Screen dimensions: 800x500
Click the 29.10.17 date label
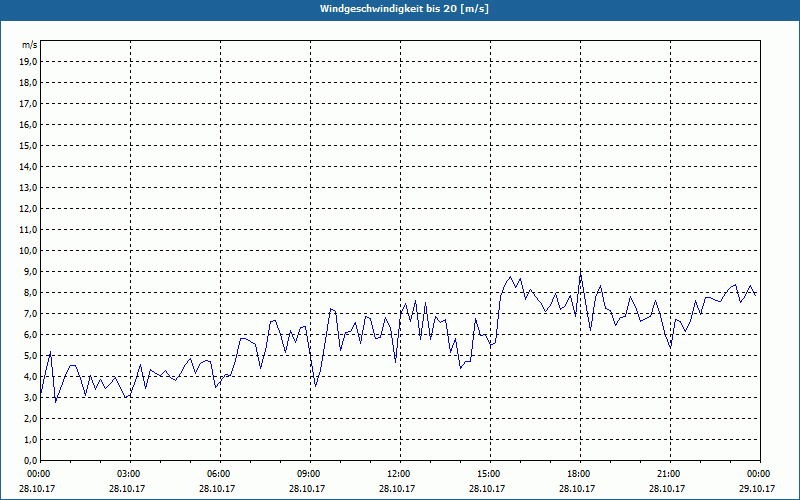click(x=757, y=488)
